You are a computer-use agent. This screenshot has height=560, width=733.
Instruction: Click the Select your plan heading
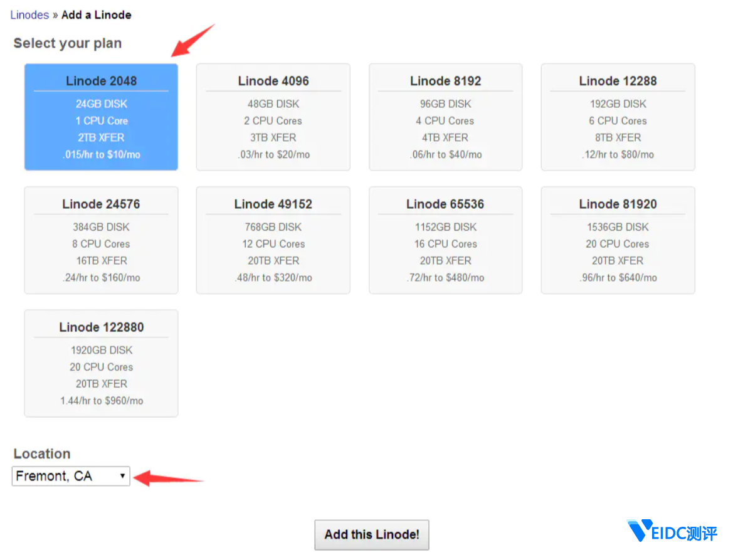point(68,43)
